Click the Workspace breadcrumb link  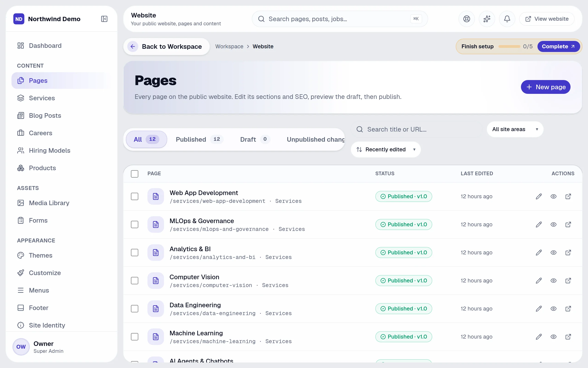(x=229, y=46)
